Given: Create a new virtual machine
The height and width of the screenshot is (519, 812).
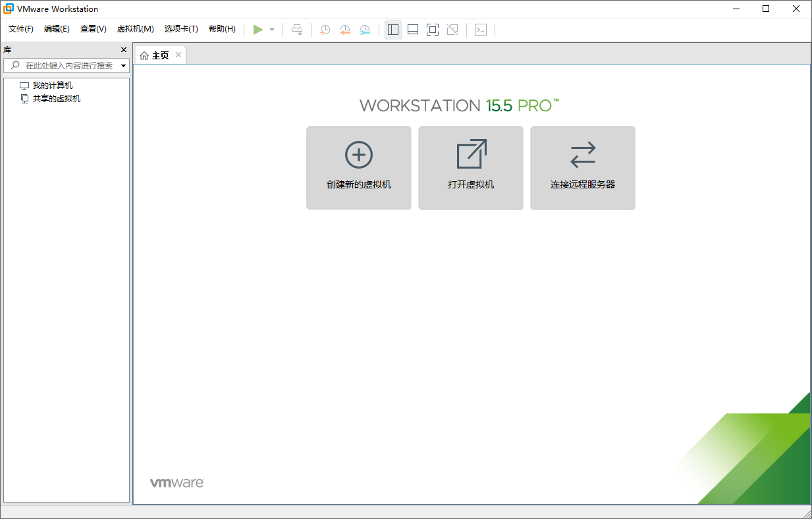Looking at the screenshot, I should [358, 167].
